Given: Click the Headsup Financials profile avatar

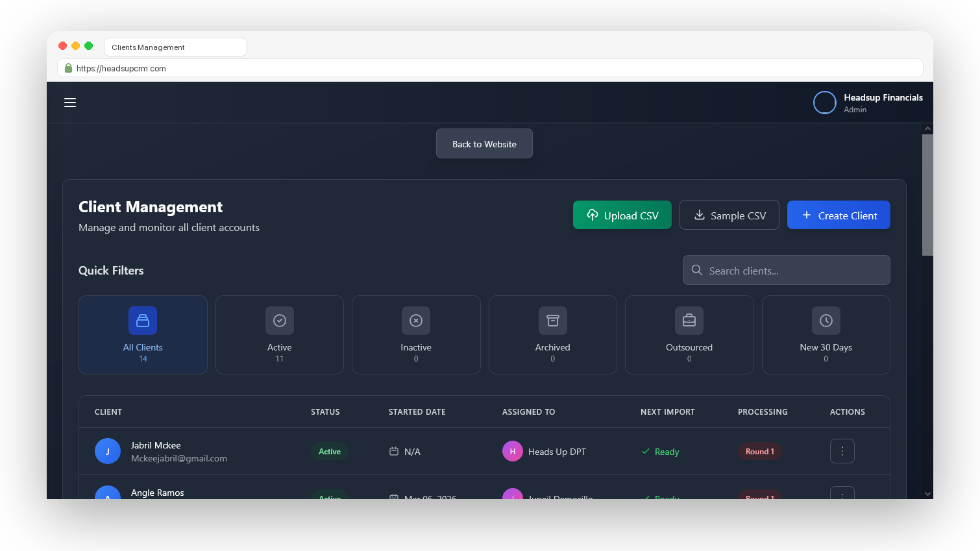Looking at the screenshot, I should pyautogui.click(x=825, y=103).
